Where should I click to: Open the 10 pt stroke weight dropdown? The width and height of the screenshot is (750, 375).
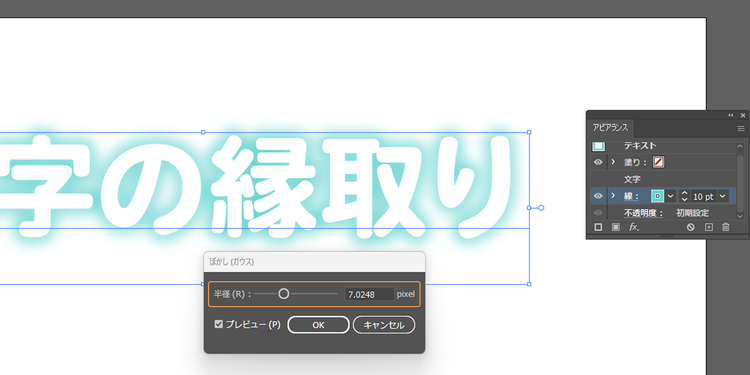click(x=722, y=196)
